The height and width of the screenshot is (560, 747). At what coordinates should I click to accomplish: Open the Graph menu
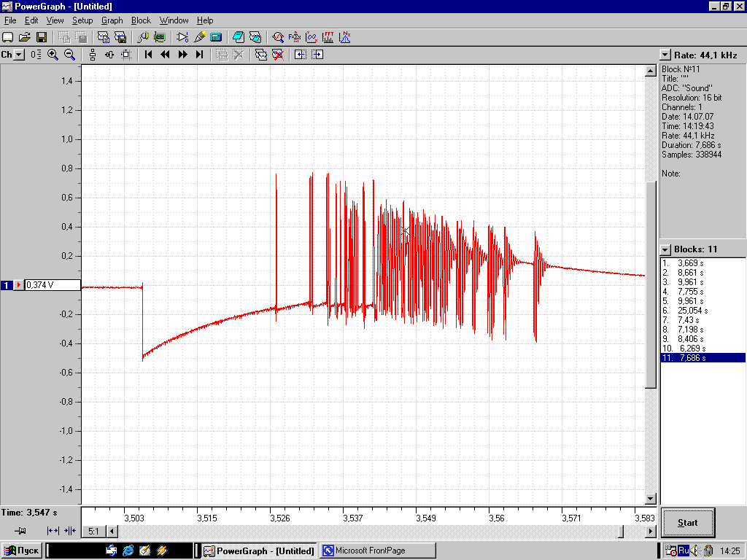112,20
